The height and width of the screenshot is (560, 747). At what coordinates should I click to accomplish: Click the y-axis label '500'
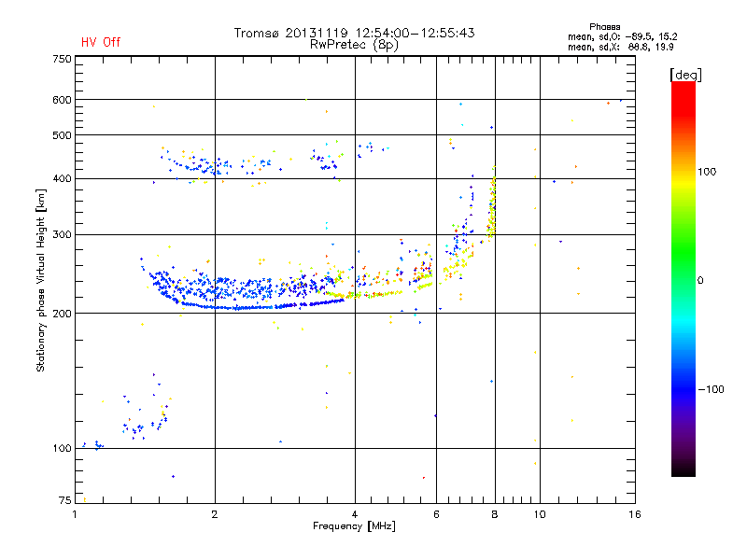coord(62,135)
